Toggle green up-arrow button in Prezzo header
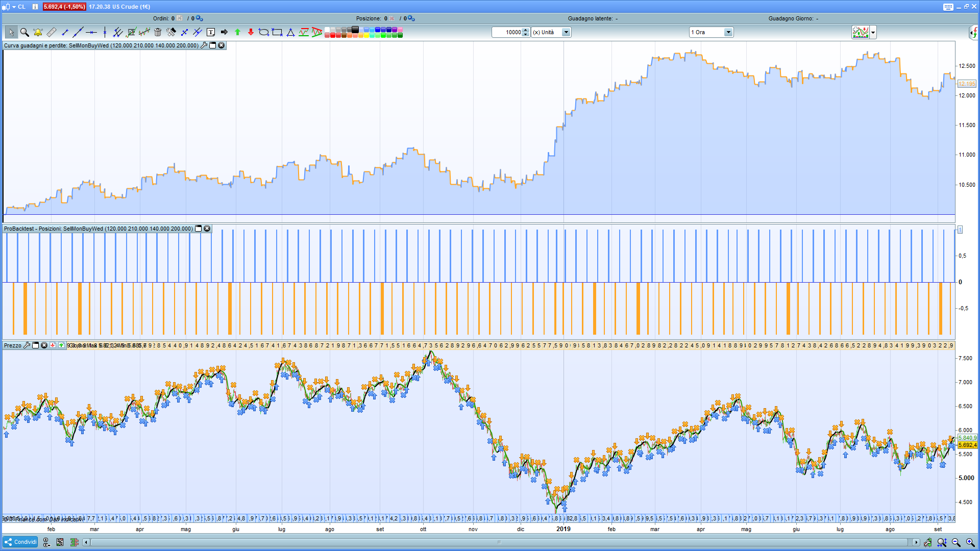Image resolution: width=980 pixels, height=551 pixels. 61,345
